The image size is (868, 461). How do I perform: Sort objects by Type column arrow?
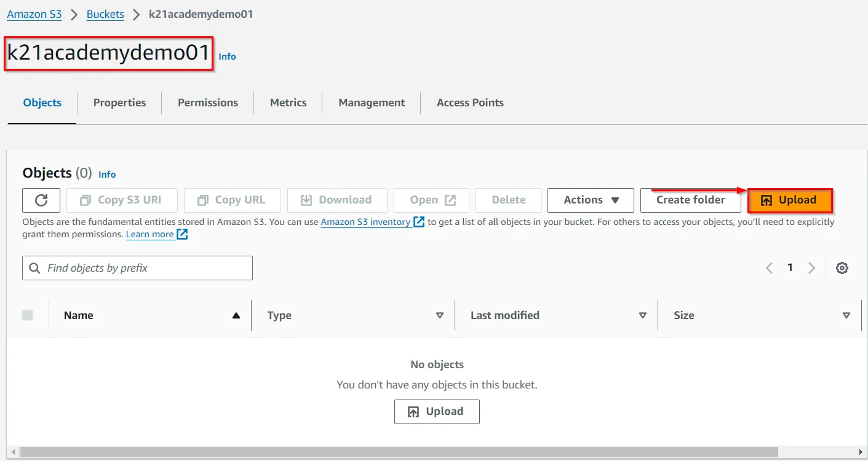439,315
